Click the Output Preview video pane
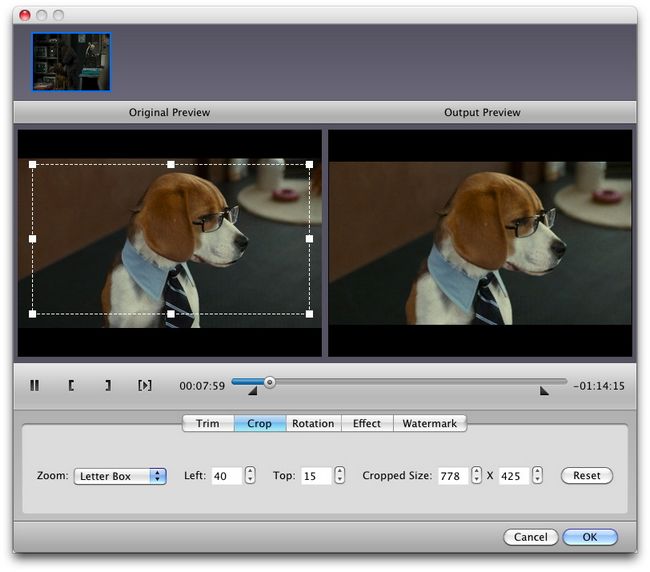 click(x=480, y=243)
